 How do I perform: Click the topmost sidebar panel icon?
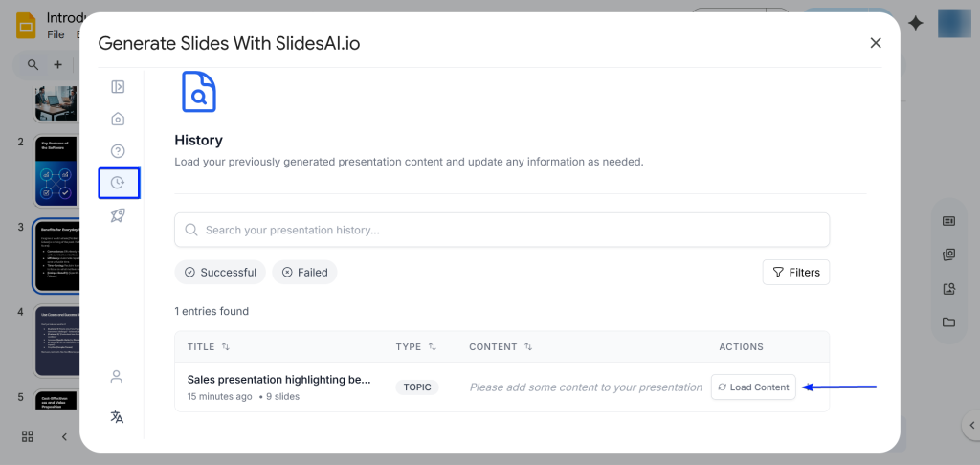(118, 87)
